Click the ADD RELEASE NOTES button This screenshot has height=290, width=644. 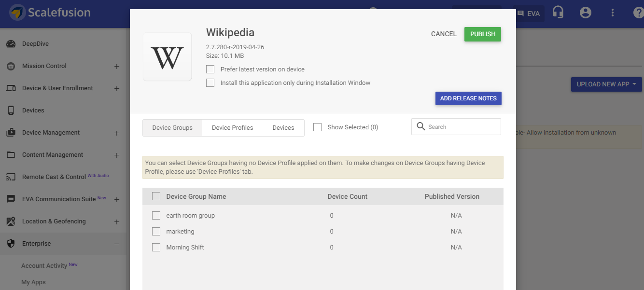coord(468,98)
